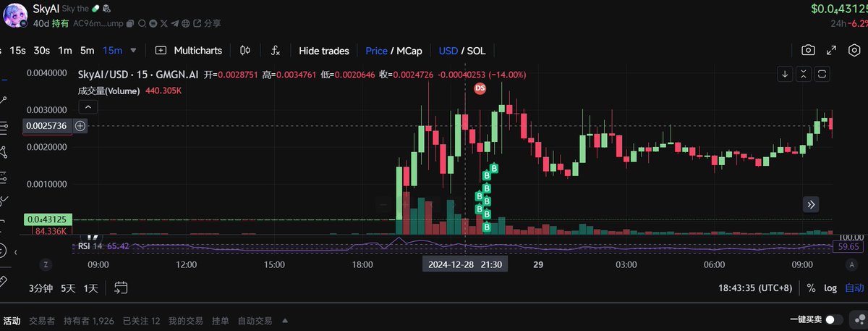
Task: Click the 成交量(Volume) indicator label
Action: (110, 91)
